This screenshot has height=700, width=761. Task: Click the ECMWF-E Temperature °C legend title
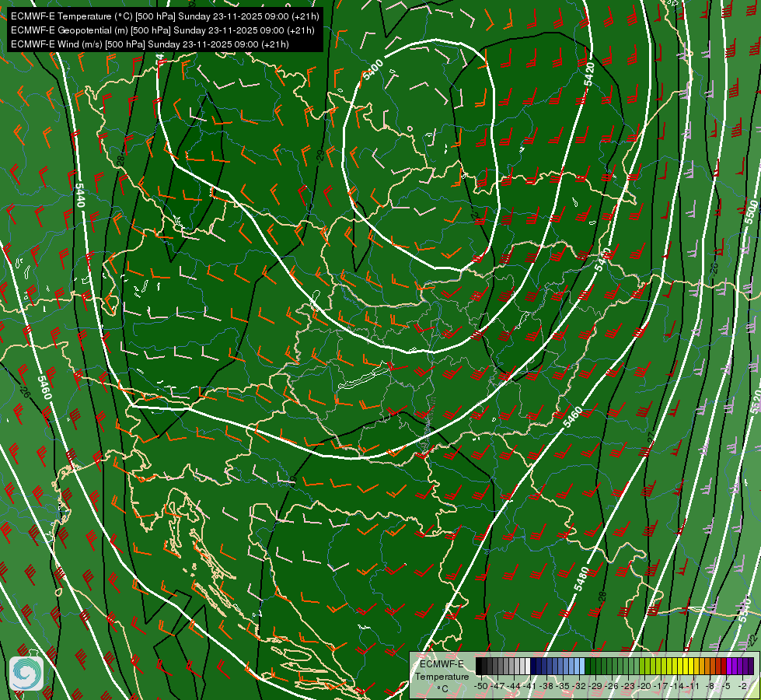click(442, 676)
